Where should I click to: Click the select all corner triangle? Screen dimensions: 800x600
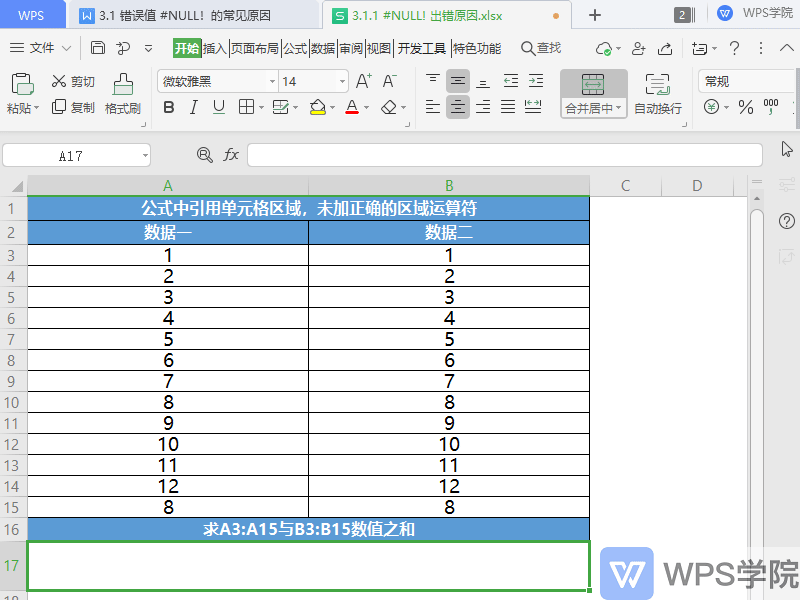pyautogui.click(x=17, y=186)
